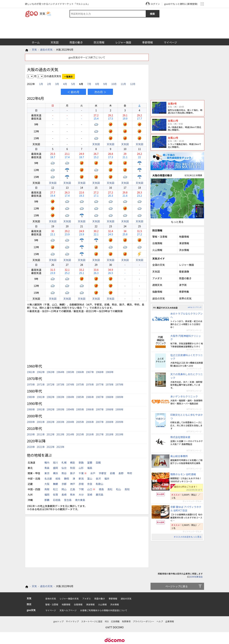Go to previous month with 前の月

[x=73, y=92]
